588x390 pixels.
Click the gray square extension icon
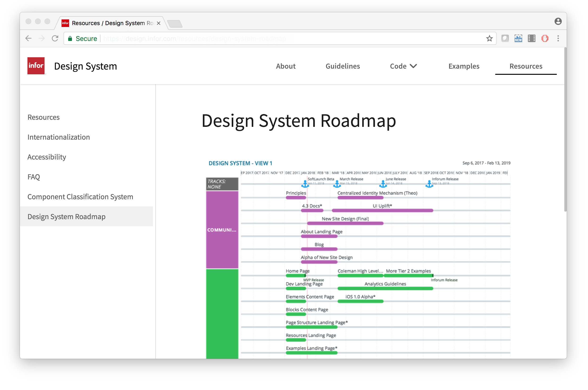tap(505, 39)
